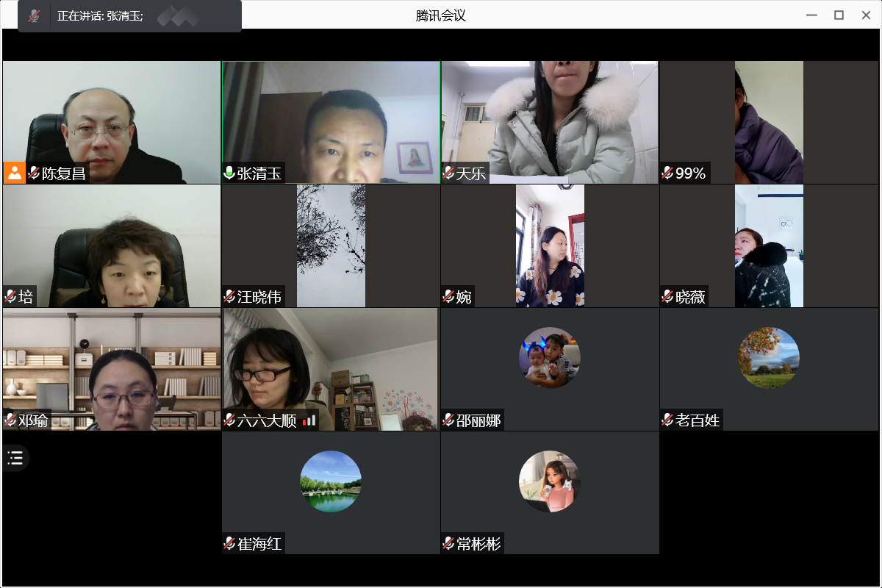Select the video tile of 婉
Screen dimensions: 882x588
(x=550, y=245)
